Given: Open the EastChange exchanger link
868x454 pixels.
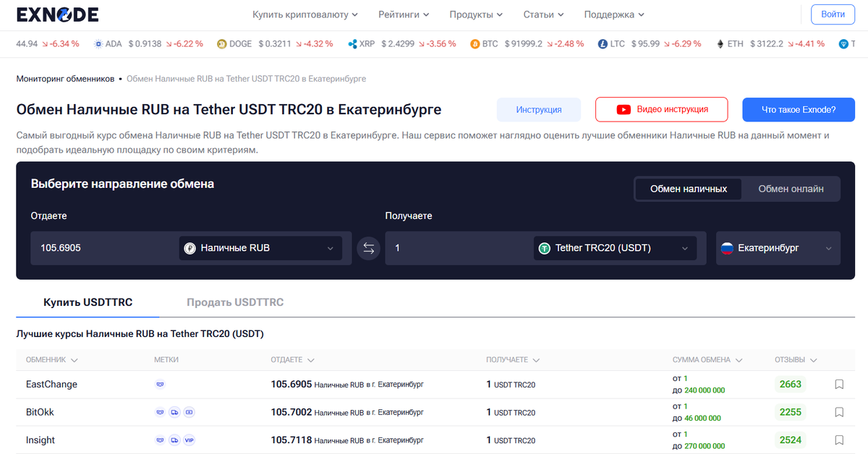Looking at the screenshot, I should click(51, 385).
